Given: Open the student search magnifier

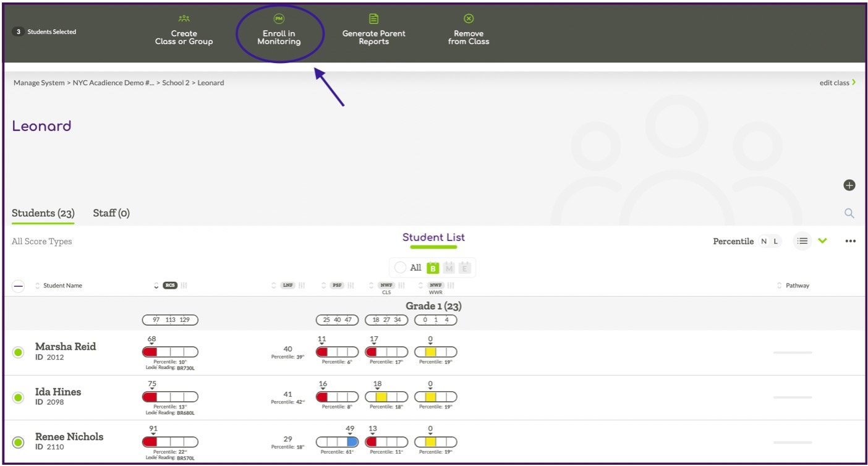Looking at the screenshot, I should coord(849,213).
